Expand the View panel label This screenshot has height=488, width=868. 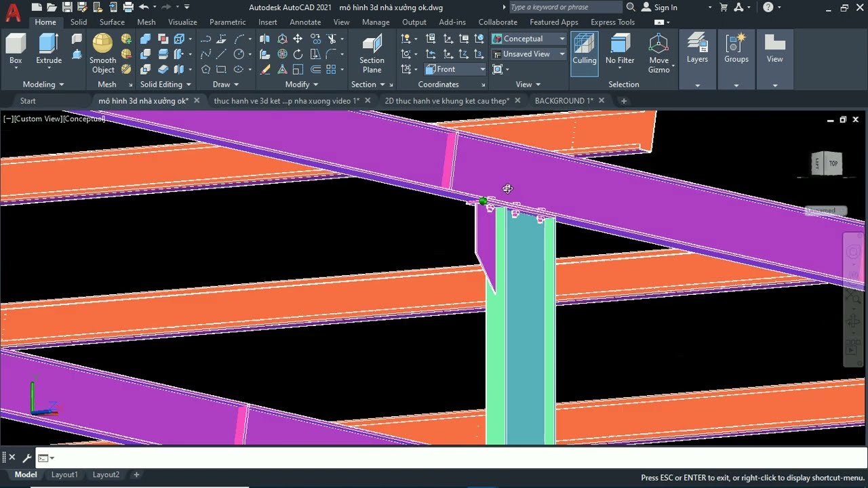coord(528,85)
